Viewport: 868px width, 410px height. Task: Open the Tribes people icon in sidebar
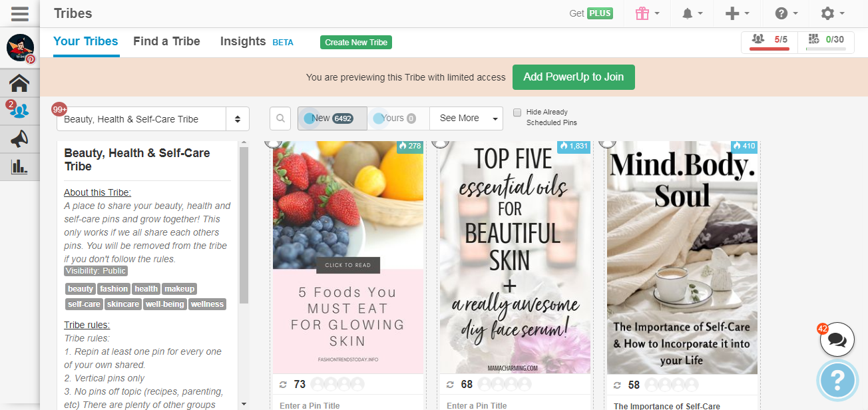point(19,110)
